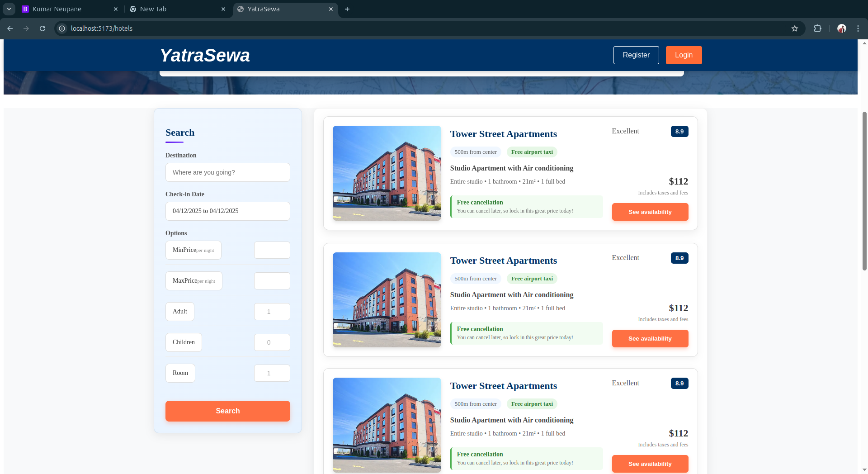
Task: Click the orange Login button
Action: pyautogui.click(x=684, y=55)
